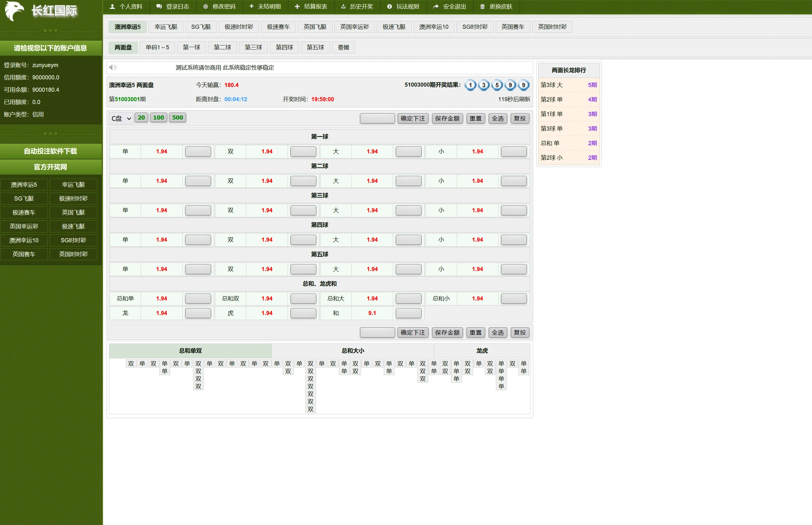Click the 个人资料 person icon
The image size is (812, 525).
113,6
